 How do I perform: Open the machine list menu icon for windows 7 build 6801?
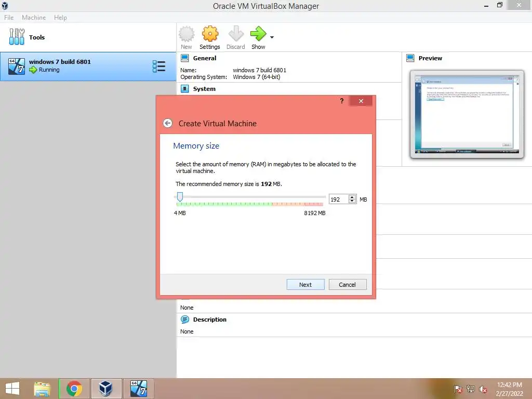(x=159, y=66)
